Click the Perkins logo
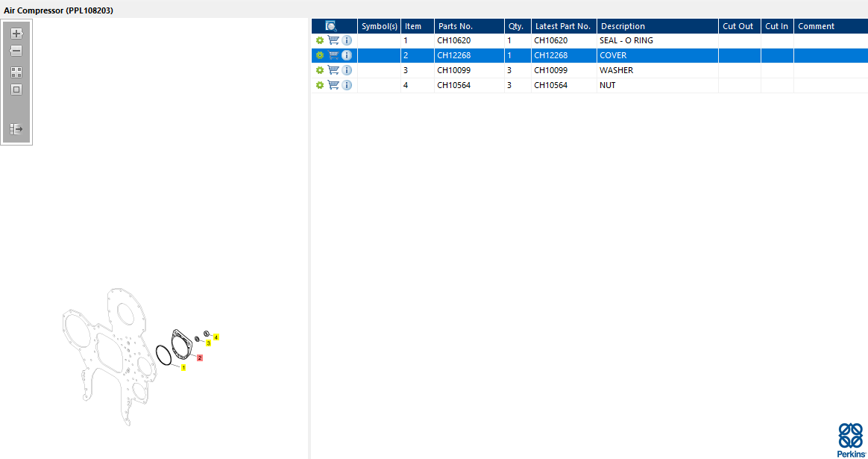The width and height of the screenshot is (868, 459). (852, 440)
